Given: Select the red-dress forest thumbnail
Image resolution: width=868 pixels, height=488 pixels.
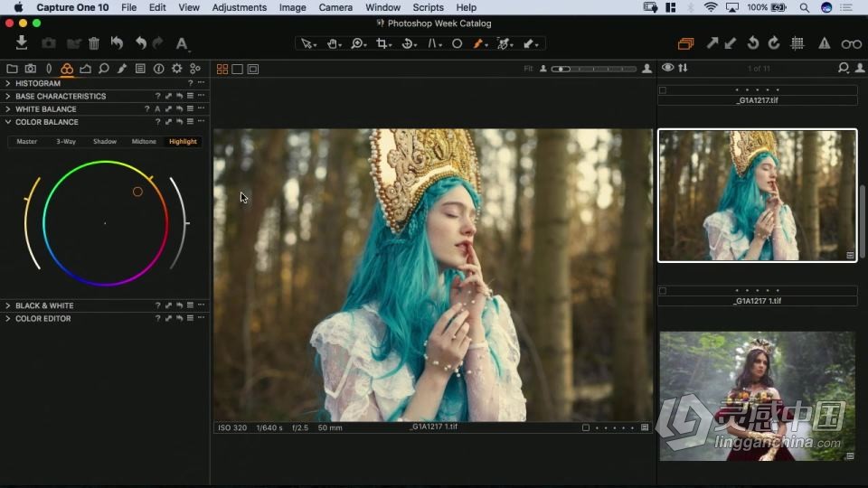Looking at the screenshot, I should pyautogui.click(x=758, y=396).
